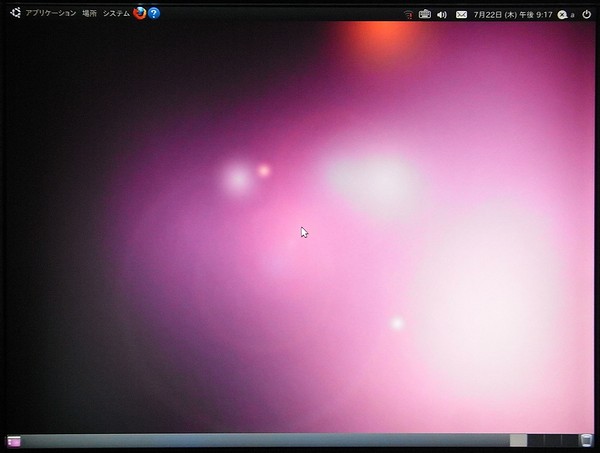Select the highlighted active workspace in the switcher

click(x=518, y=440)
